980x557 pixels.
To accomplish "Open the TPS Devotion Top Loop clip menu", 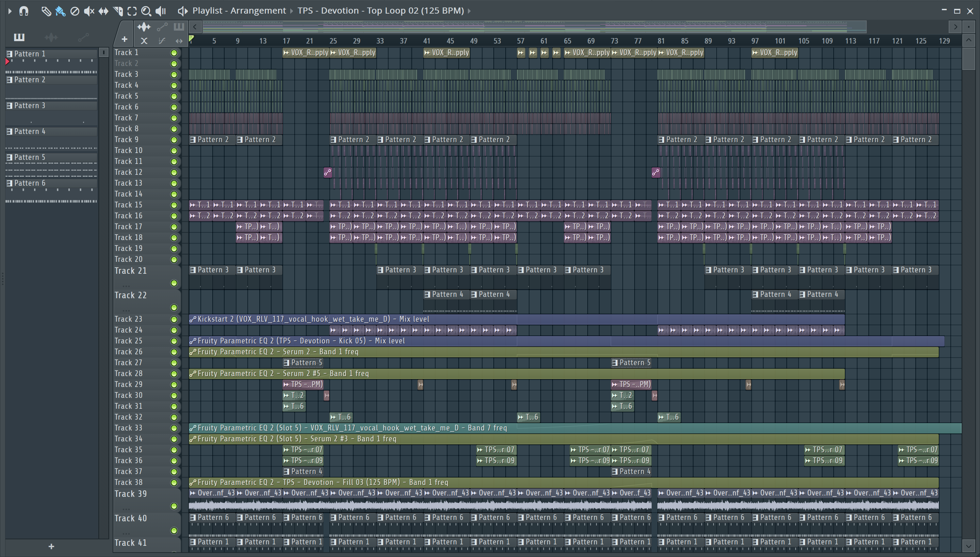I will click(381, 11).
